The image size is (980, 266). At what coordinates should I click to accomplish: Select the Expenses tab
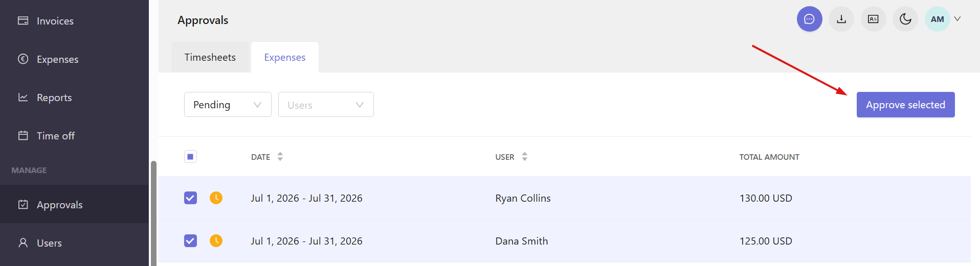pos(285,57)
